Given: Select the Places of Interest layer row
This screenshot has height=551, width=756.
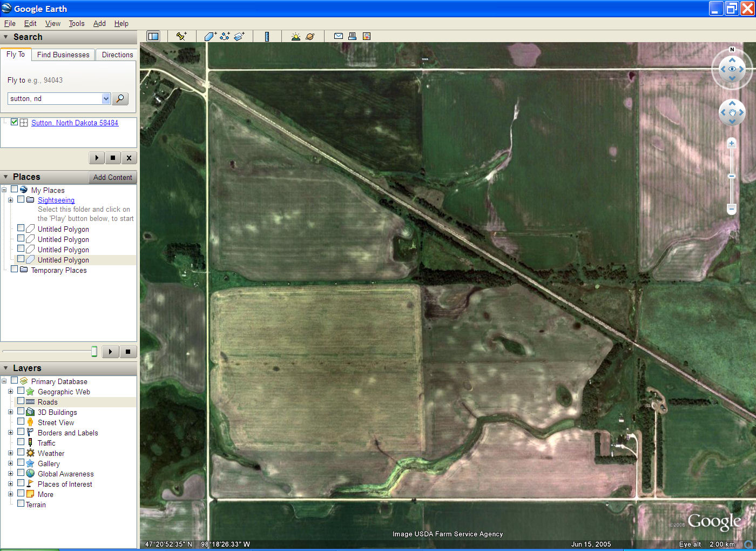Looking at the screenshot, I should tap(65, 484).
